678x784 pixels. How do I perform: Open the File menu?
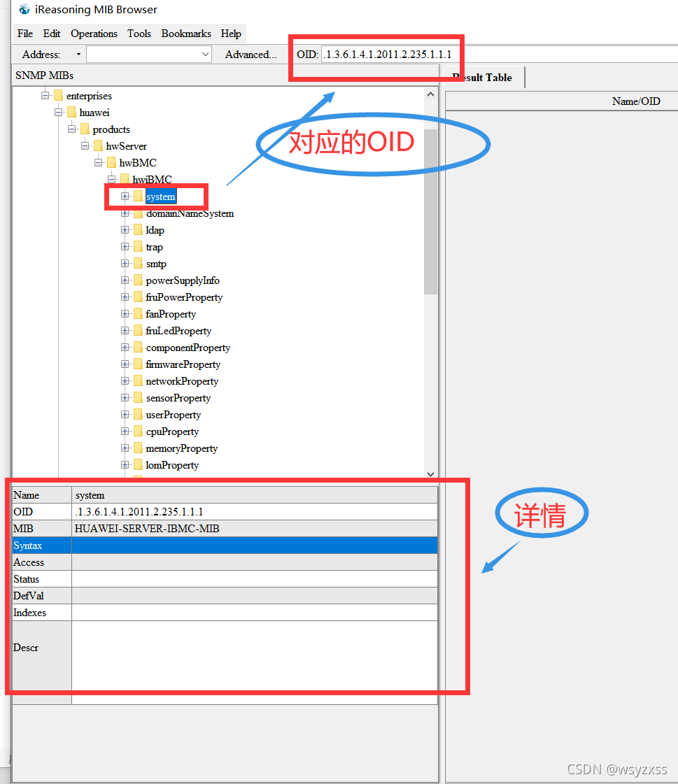25,34
